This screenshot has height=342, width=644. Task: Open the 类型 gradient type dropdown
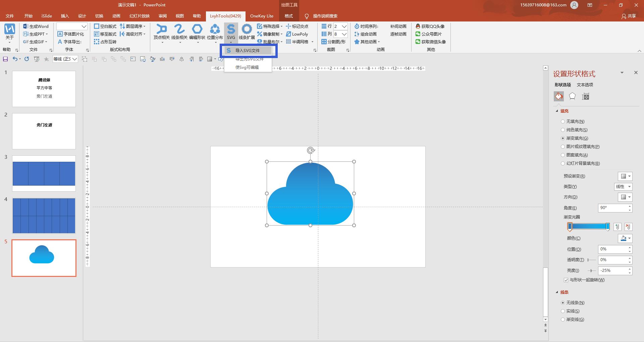point(623,187)
